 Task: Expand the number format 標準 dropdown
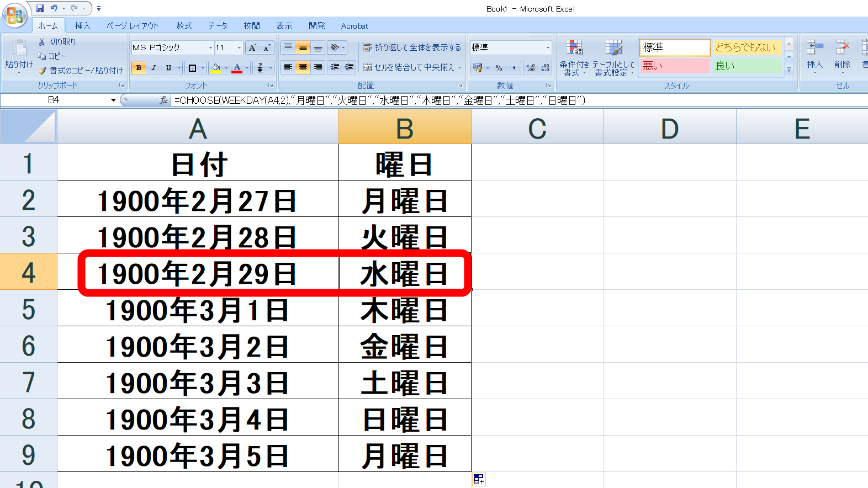(548, 48)
